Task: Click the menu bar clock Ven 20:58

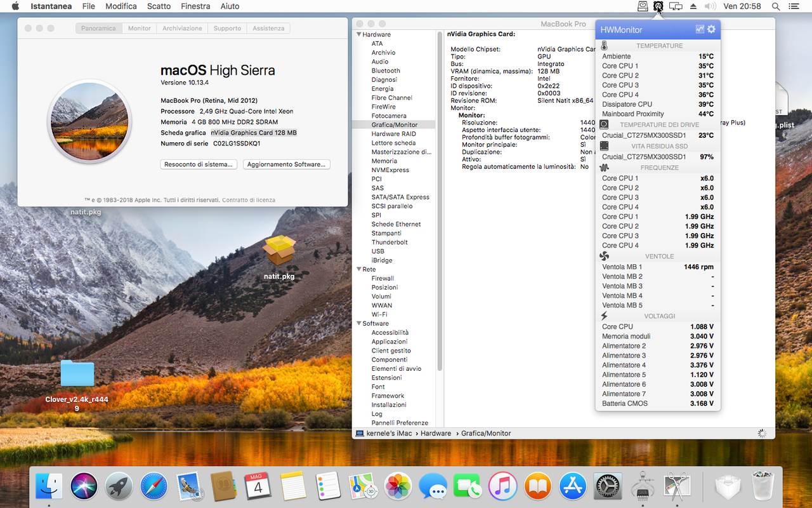Action: click(742, 6)
